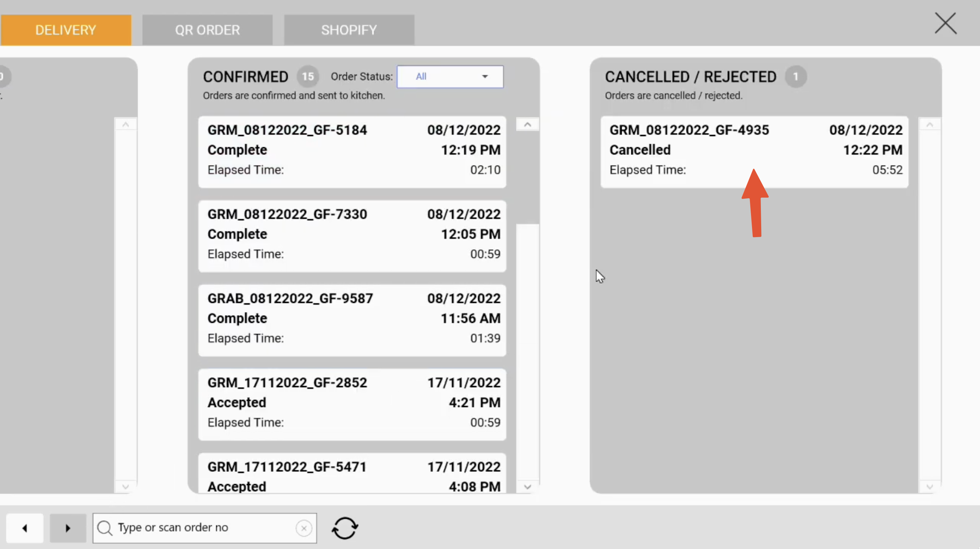Open the SHOPIFY tab
980x549 pixels.
click(x=349, y=30)
